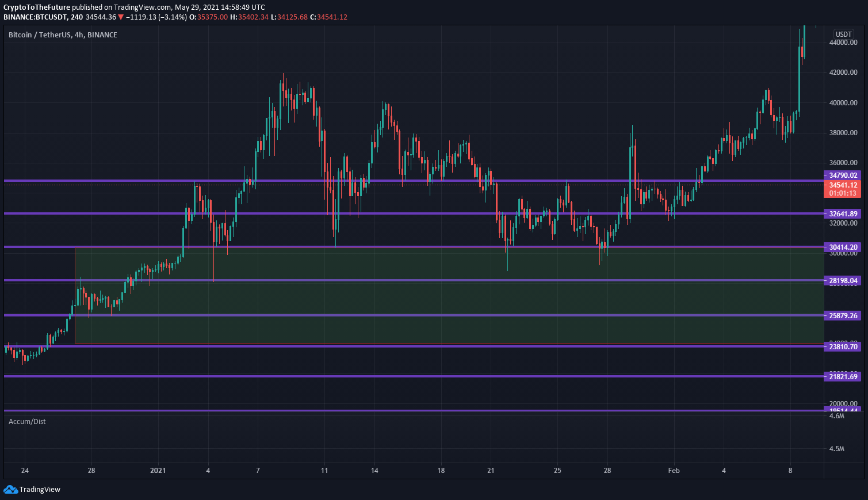
Task: Click the O:35375.00 open value in header
Action: pos(209,17)
